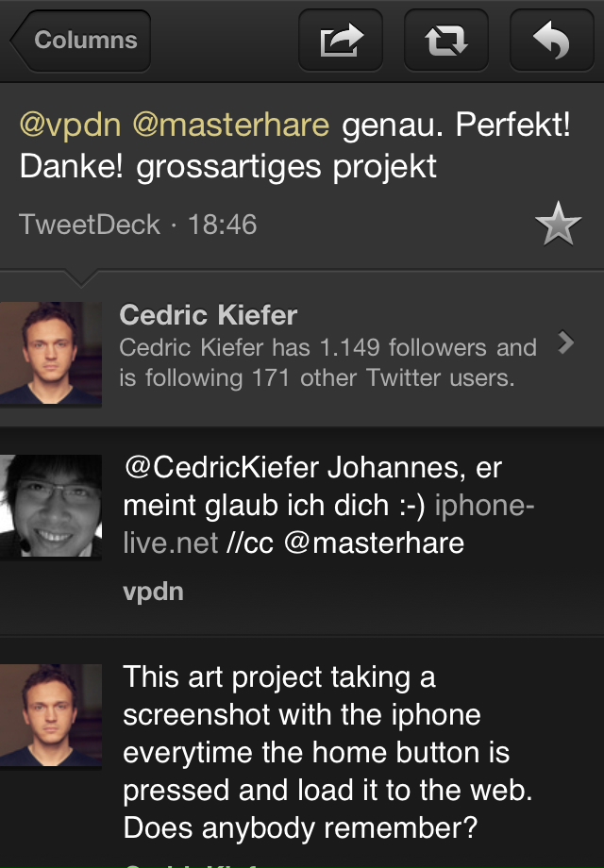Image resolution: width=604 pixels, height=868 pixels.
Task: Toggle the favorite star on tweet
Action: pyautogui.click(x=558, y=225)
